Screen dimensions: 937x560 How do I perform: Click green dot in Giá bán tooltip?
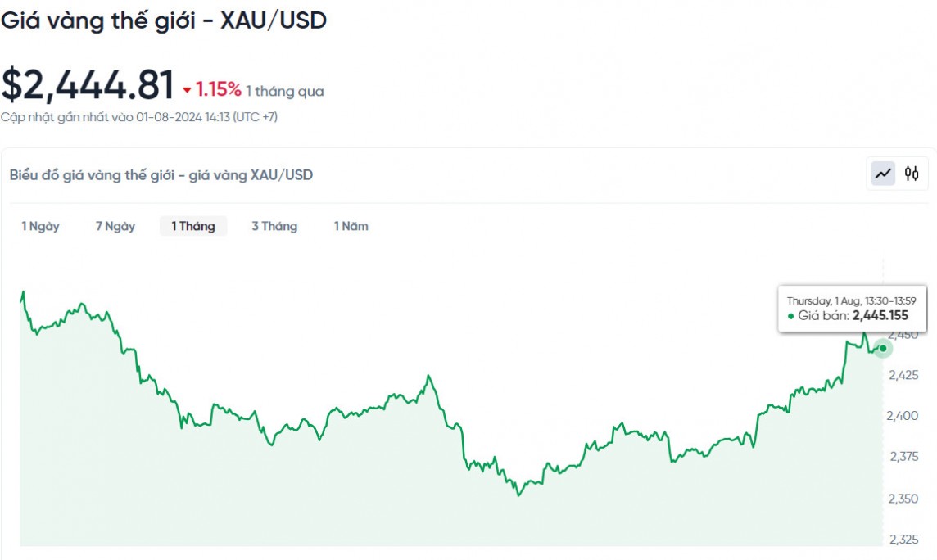pyautogui.click(x=790, y=316)
